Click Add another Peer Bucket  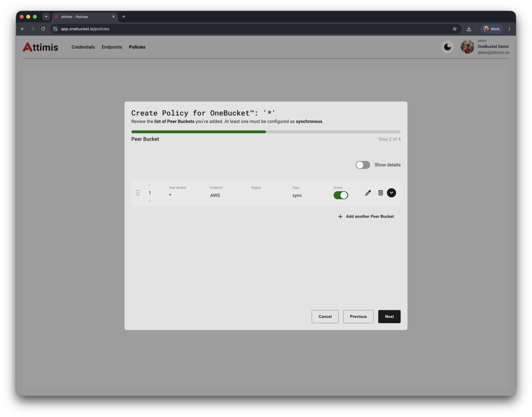coord(366,216)
